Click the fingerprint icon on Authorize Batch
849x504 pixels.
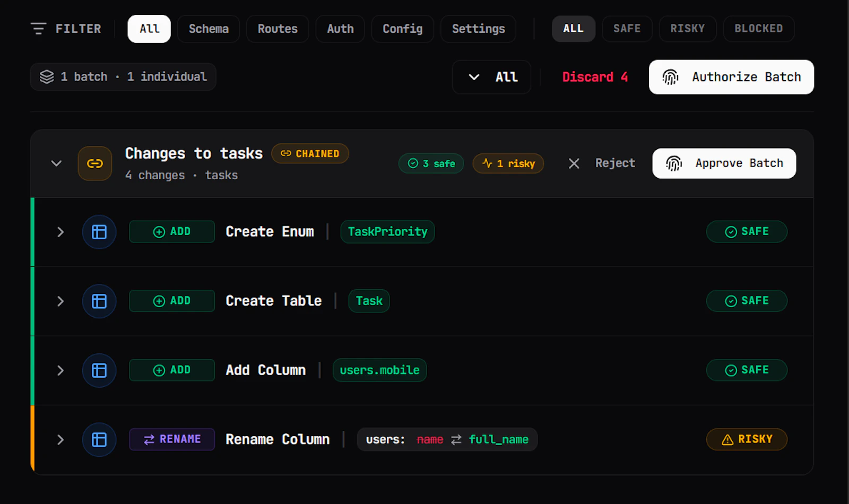click(671, 77)
